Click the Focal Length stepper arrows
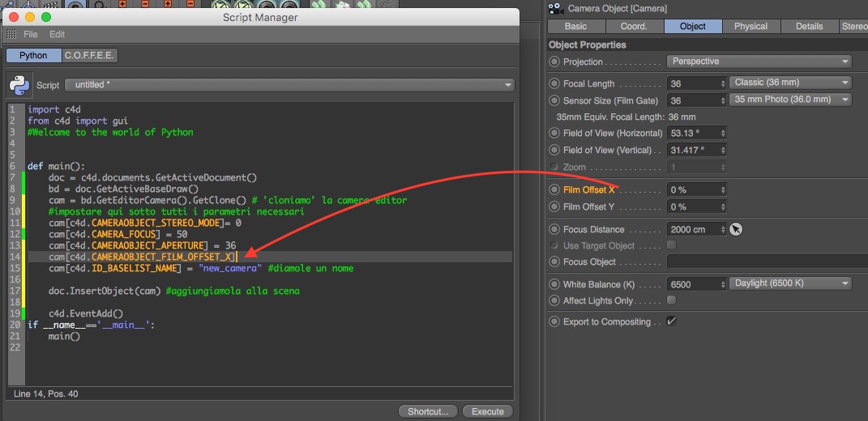Screen dimensions: 868x421 pyautogui.click(x=722, y=83)
